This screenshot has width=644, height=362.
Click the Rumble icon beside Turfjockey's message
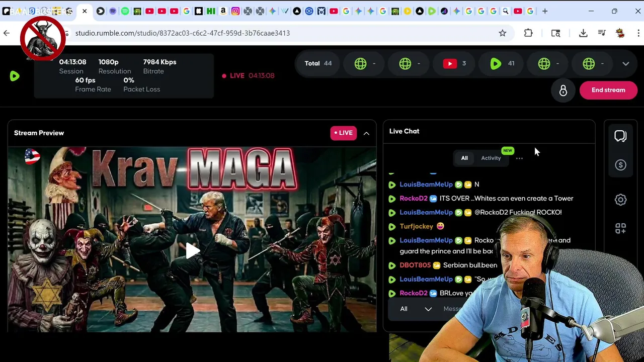click(x=392, y=227)
